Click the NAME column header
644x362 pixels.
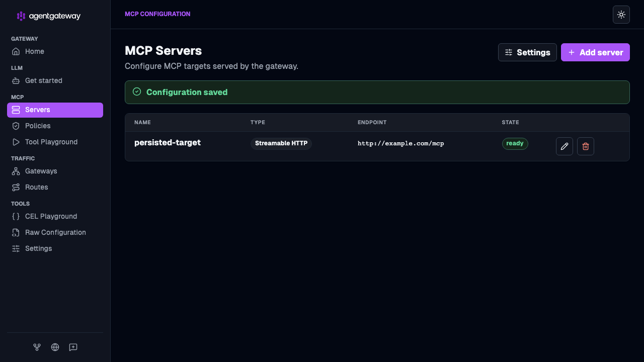[142, 123]
